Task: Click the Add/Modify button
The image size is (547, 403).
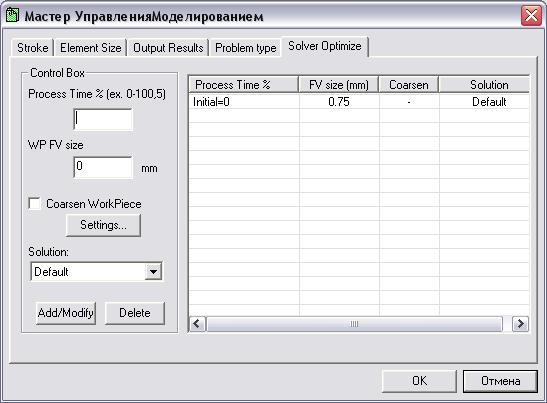Action: coord(66,313)
